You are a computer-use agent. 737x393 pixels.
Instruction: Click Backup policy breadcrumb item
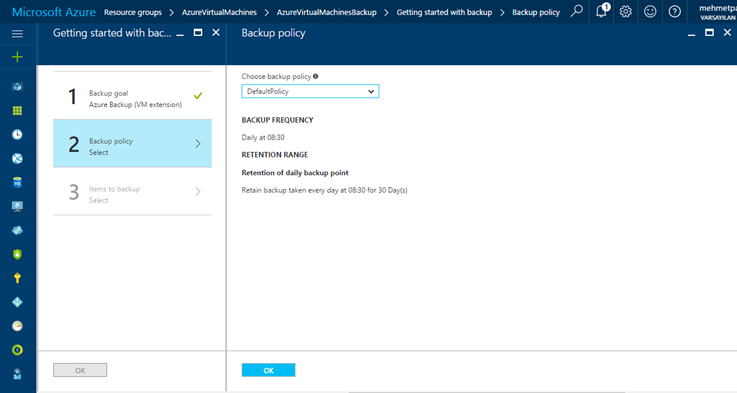pos(536,12)
